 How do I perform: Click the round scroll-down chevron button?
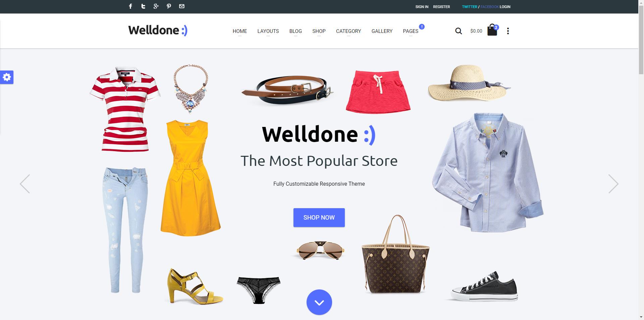[319, 302]
